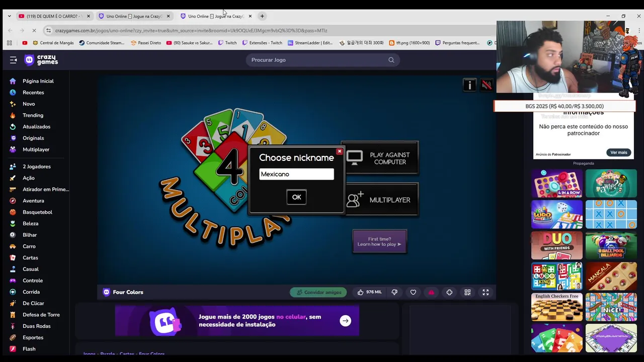This screenshot has height=362, width=644.
Task: Click the CrazyGames logo
Action: (42, 60)
